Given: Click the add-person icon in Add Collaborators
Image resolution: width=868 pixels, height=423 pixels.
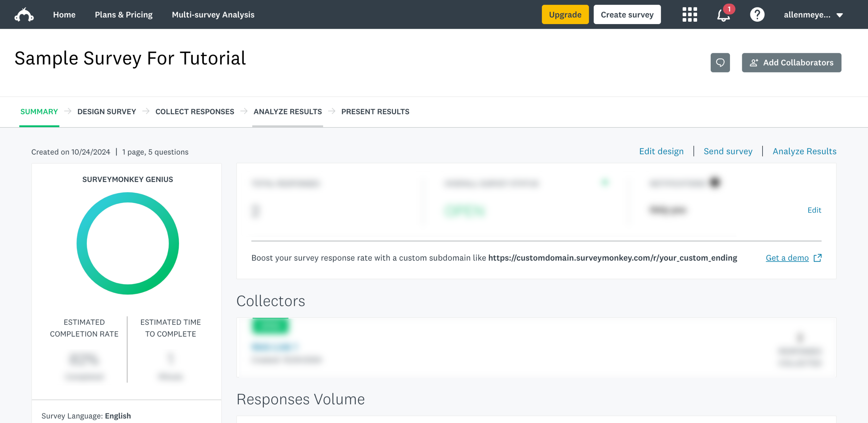Looking at the screenshot, I should click(x=754, y=63).
